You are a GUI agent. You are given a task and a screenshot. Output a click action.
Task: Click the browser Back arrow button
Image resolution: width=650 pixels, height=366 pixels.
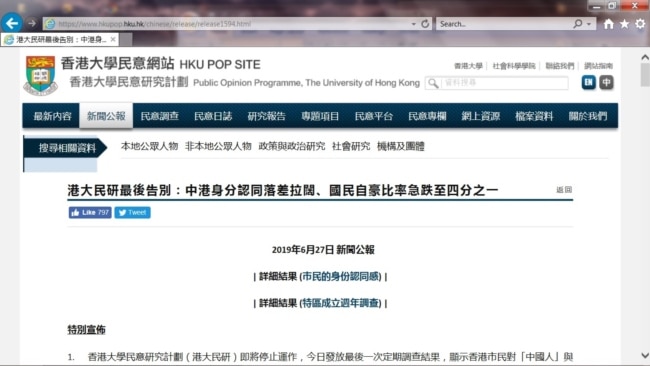pos(12,23)
